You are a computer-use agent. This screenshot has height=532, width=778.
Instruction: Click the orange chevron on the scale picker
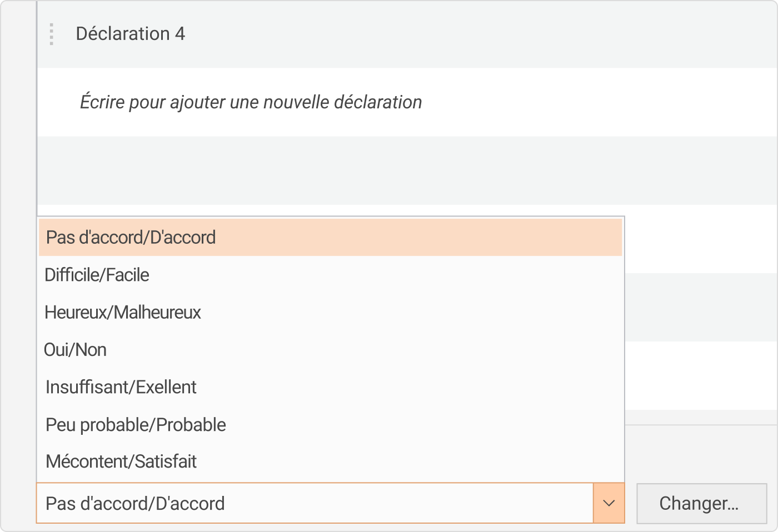pos(609,503)
